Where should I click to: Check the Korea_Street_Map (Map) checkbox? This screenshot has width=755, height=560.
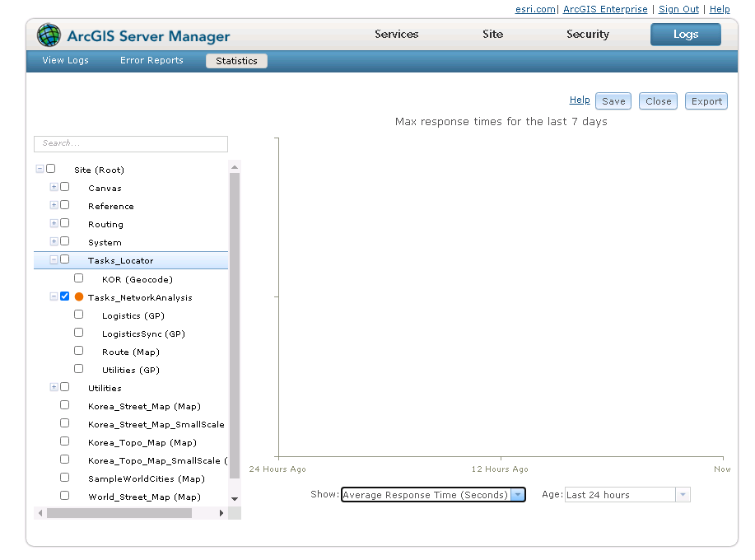click(x=64, y=405)
